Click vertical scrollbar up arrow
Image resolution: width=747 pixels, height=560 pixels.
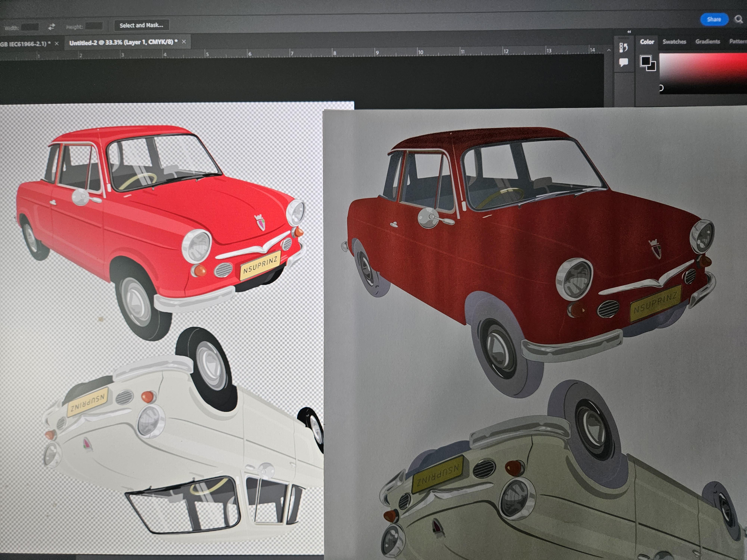click(x=609, y=50)
